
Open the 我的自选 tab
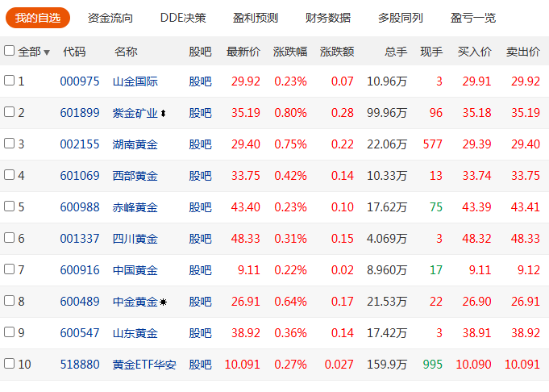(38, 18)
